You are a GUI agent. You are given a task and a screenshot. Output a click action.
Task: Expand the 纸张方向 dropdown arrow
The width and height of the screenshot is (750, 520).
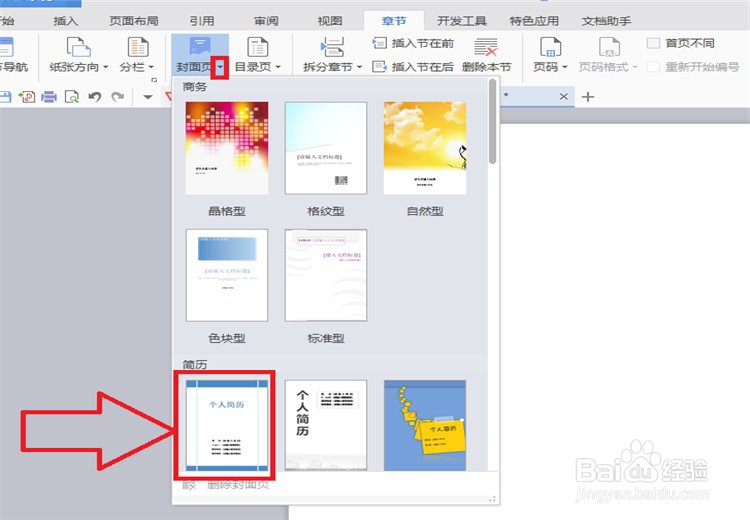pos(106,67)
